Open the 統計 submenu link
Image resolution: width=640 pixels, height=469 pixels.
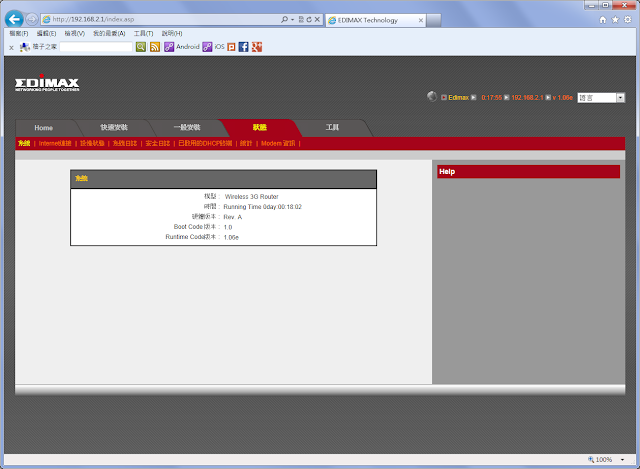(x=246, y=143)
